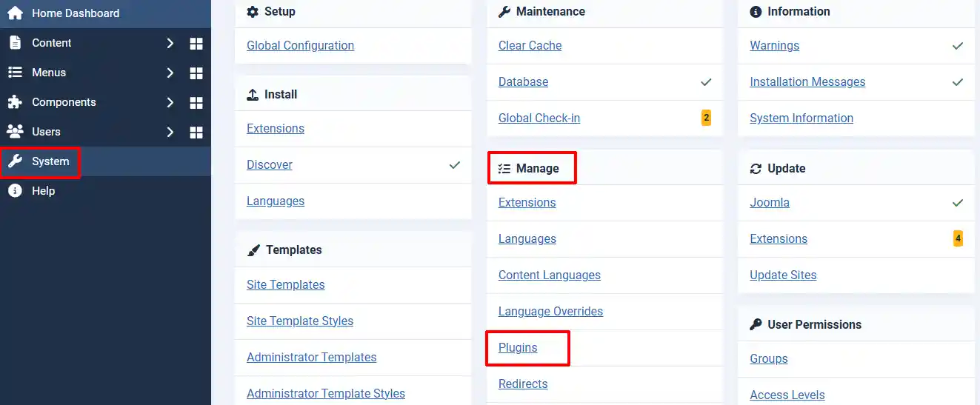Open the Menus dashboard grid icon

(x=196, y=73)
